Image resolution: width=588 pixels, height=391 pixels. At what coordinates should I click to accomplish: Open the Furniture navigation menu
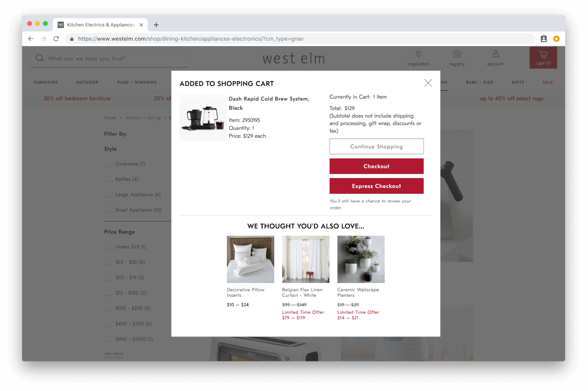[x=46, y=82]
